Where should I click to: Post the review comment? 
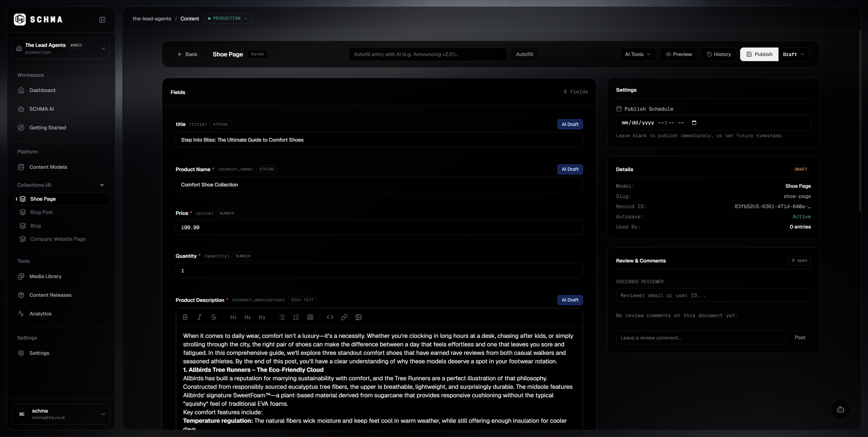pyautogui.click(x=800, y=338)
